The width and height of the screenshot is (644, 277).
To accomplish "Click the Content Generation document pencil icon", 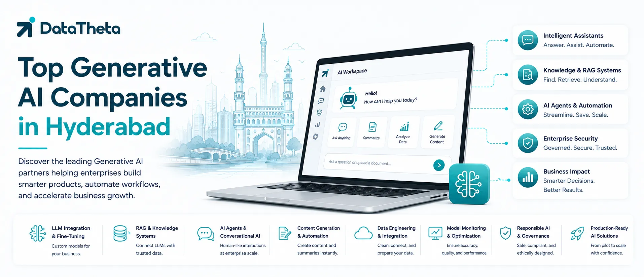I will [x=285, y=233].
